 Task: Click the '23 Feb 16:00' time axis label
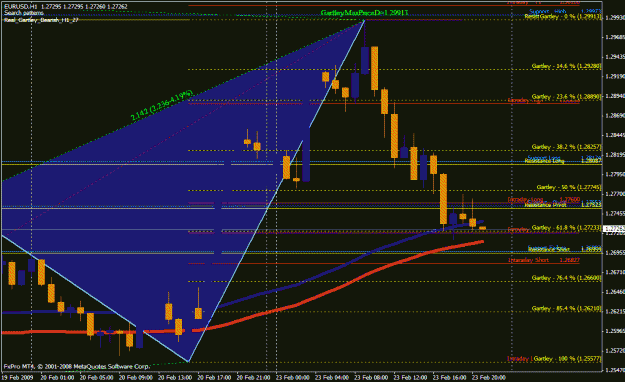(x=449, y=377)
